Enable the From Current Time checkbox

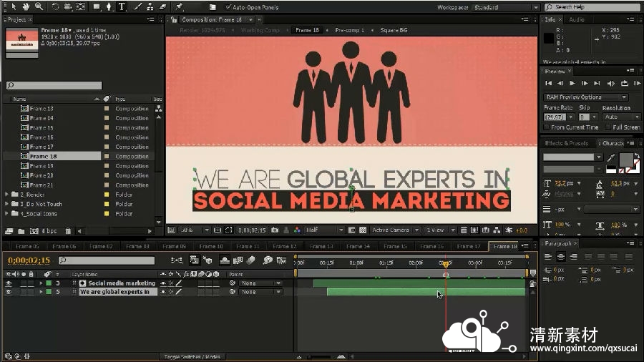(x=547, y=127)
